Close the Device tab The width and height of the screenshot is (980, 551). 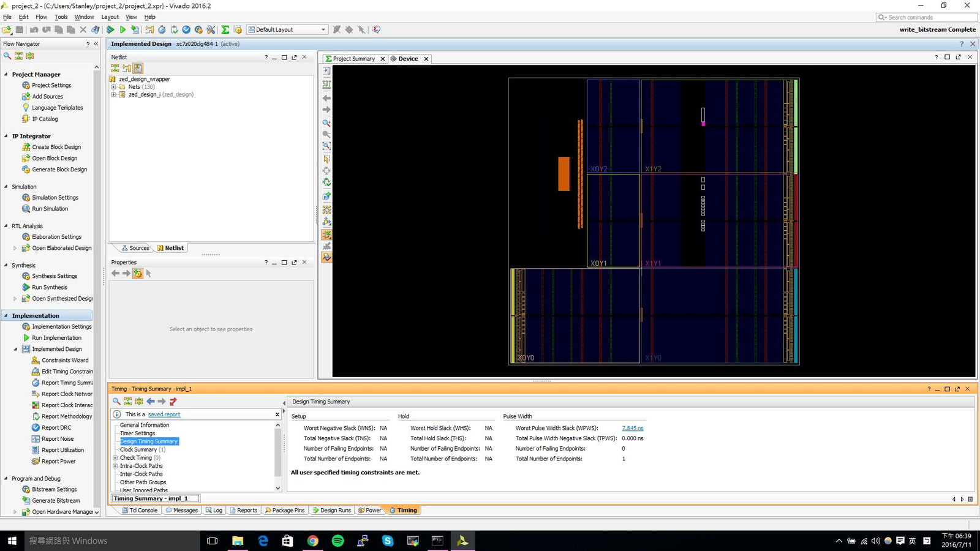point(426,59)
